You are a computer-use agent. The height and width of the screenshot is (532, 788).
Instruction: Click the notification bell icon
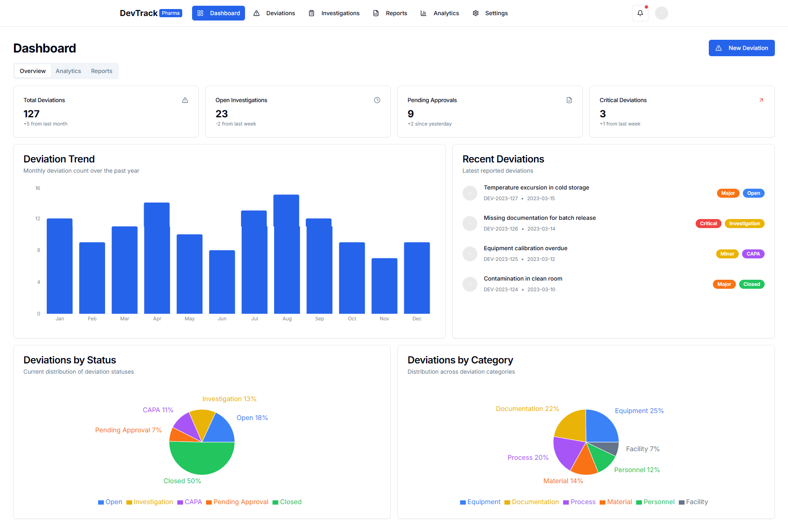tap(640, 13)
